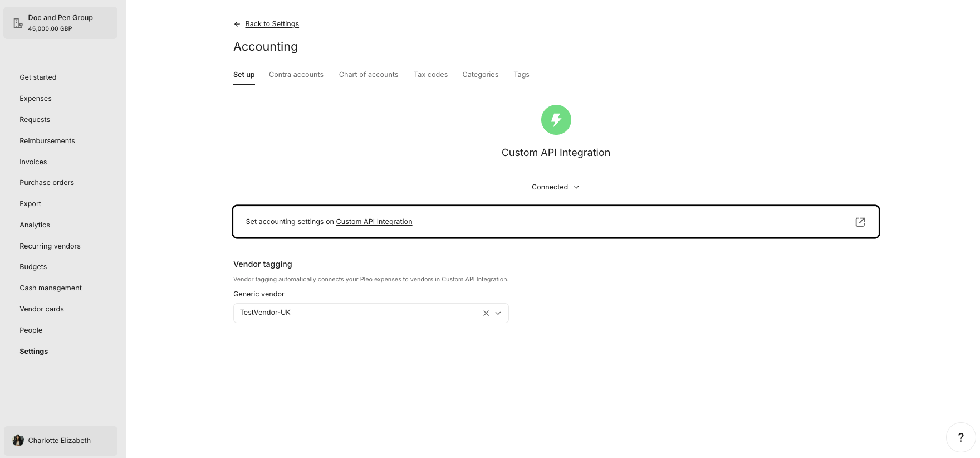The height and width of the screenshot is (458, 980).
Task: Select the Set up tab
Action: click(x=244, y=75)
